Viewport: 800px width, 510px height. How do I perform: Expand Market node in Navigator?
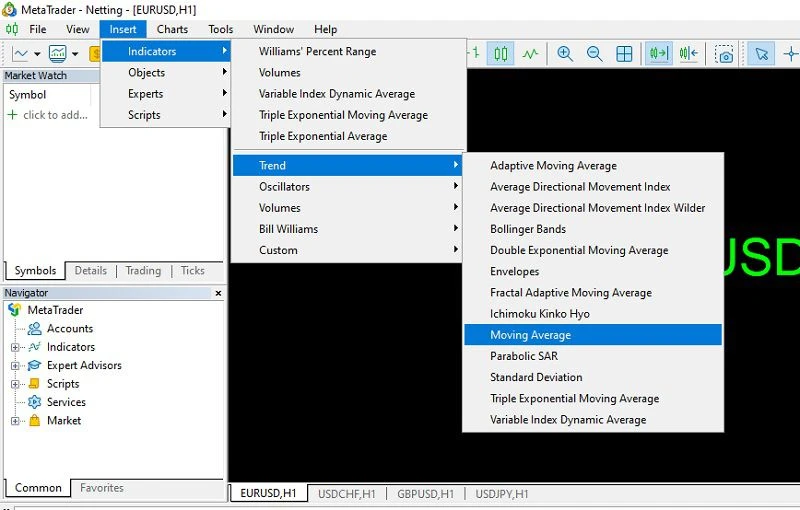(15, 421)
